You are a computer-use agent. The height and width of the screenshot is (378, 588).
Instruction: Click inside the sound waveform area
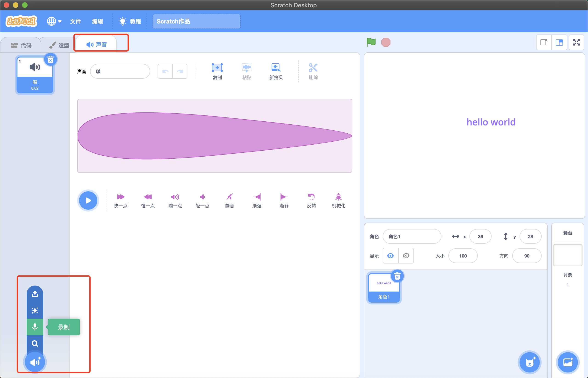click(215, 136)
